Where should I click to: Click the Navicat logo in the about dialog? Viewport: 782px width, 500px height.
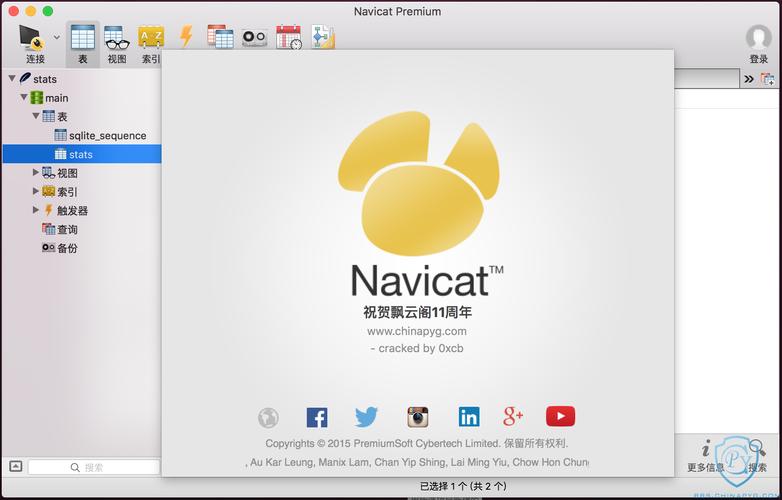pyautogui.click(x=418, y=183)
